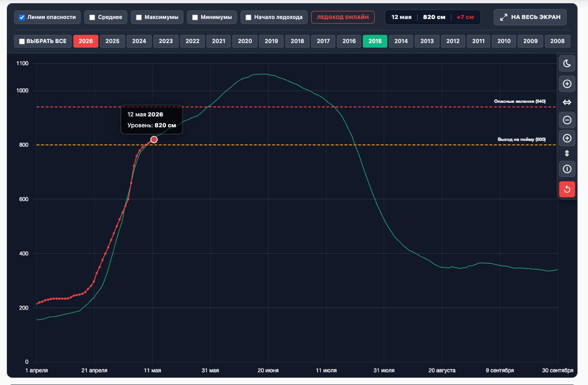Toggle dark mode with the moon icon
Viewport: 588px width, 385px height.
coord(567,63)
